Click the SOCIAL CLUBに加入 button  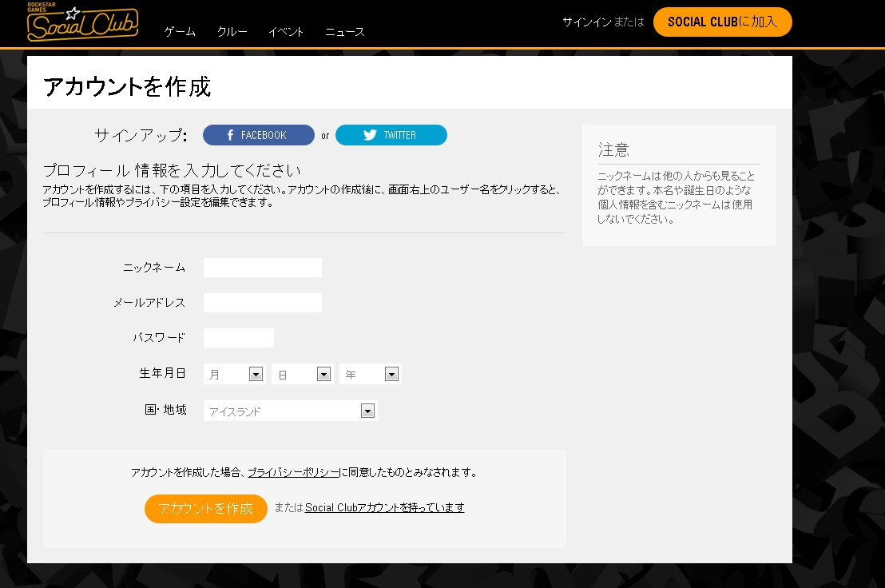[722, 22]
